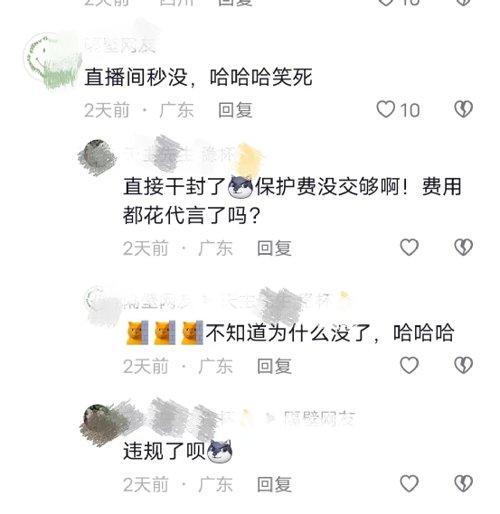The height and width of the screenshot is (514, 500).
Task: Tap the 隔壁网友 mention in last reply
Action: [320, 419]
